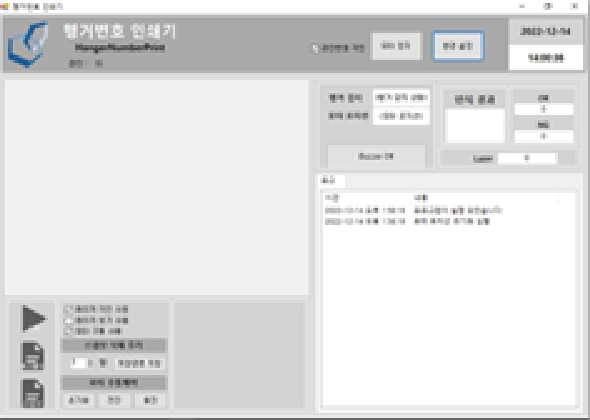The image size is (590, 420).
Task: Click the small numeric input beside save icons
Action: pyautogui.click(x=78, y=363)
